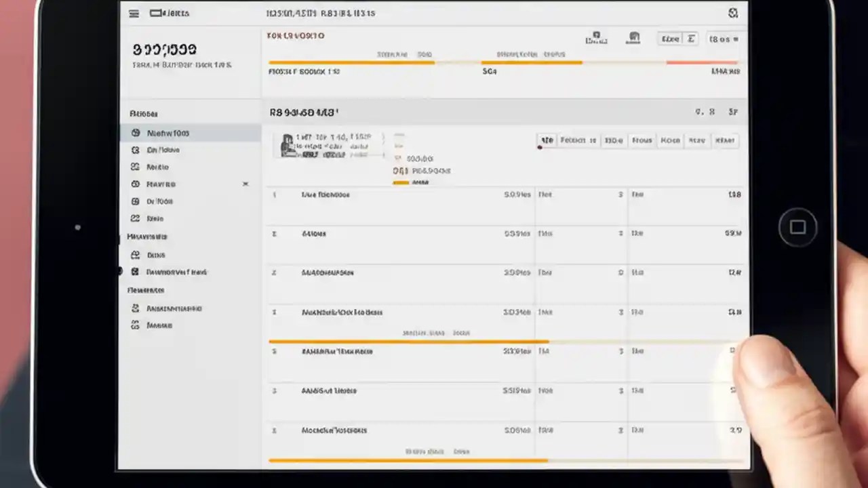Open the dropdown in the top right corner

click(x=721, y=39)
